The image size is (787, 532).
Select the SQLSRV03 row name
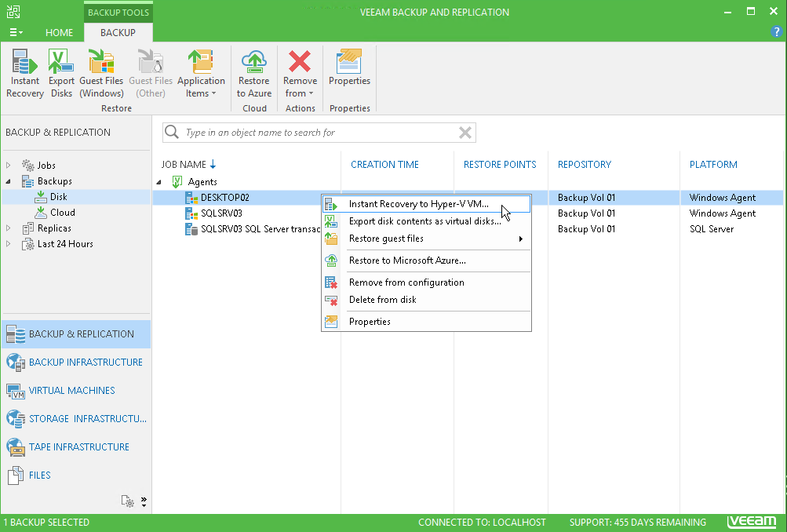221,213
